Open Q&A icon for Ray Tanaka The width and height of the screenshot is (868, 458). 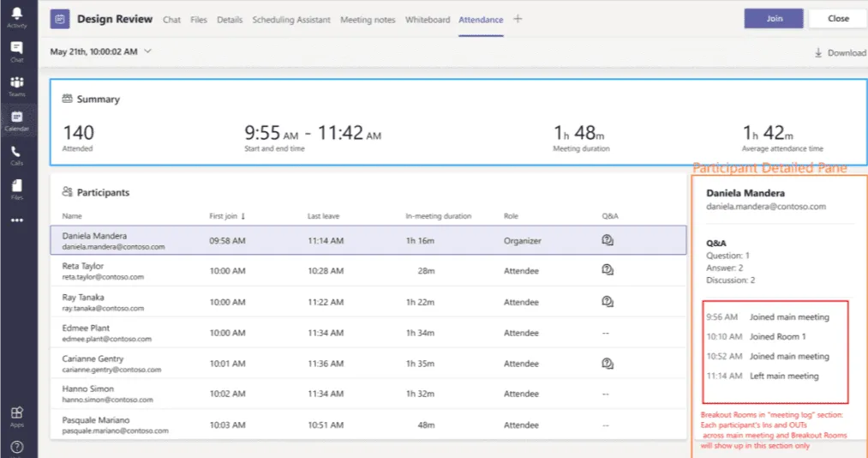[x=608, y=301]
